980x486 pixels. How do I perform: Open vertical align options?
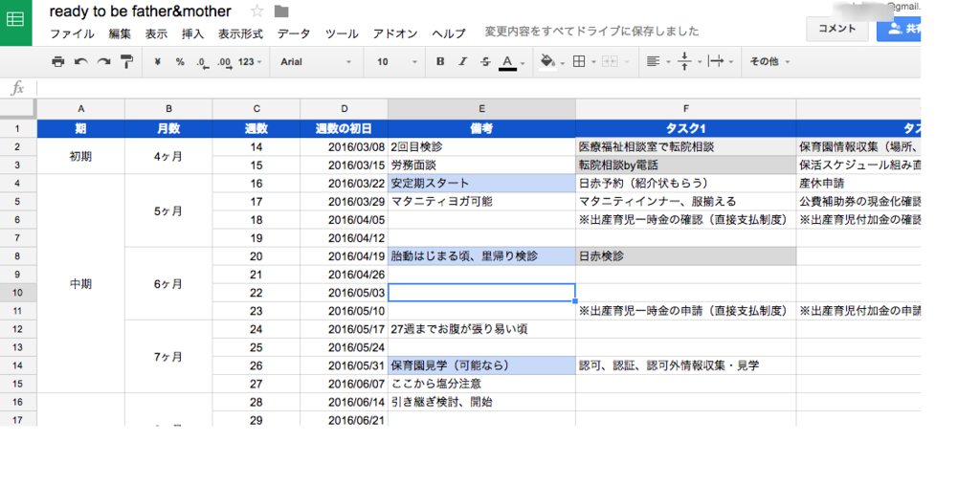[685, 61]
